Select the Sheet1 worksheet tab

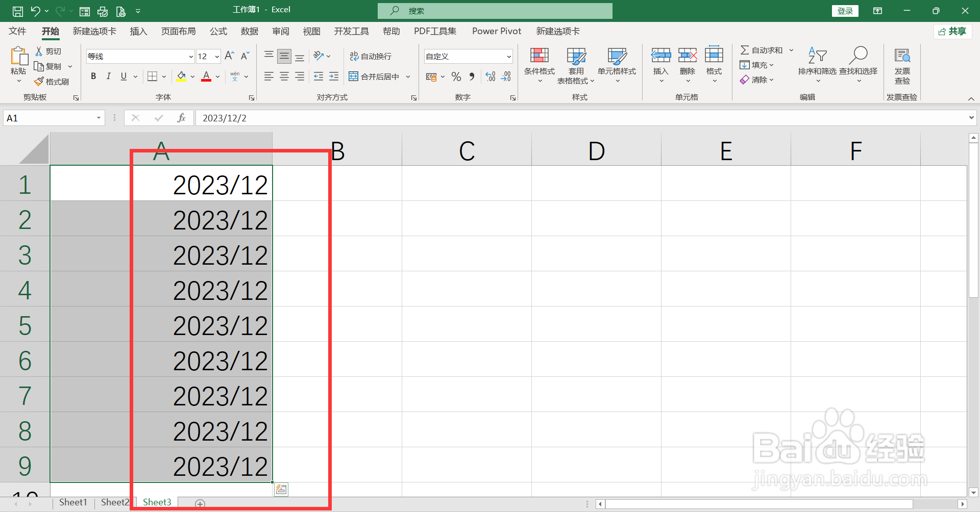(x=73, y=502)
